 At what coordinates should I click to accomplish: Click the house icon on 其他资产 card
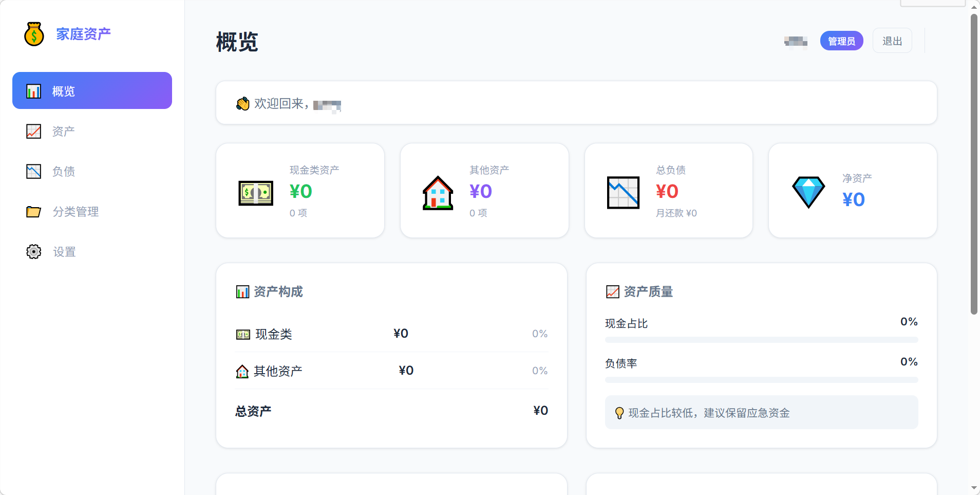[438, 193]
